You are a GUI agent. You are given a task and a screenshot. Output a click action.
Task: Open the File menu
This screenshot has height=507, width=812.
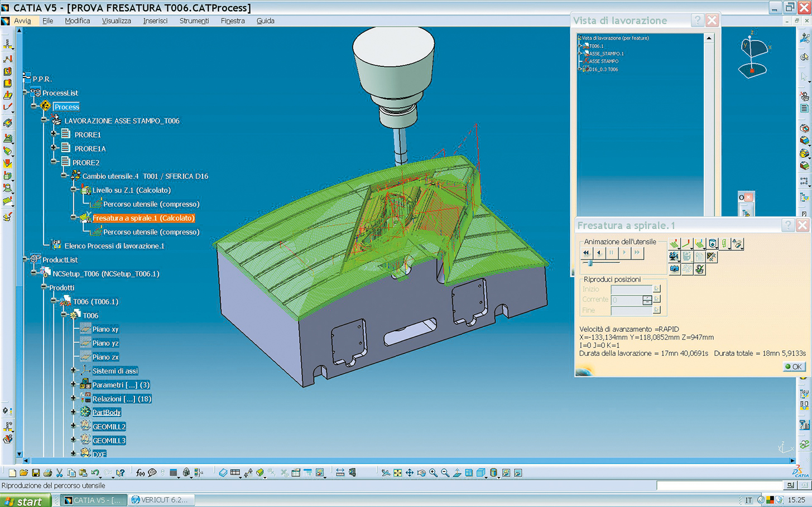point(48,21)
